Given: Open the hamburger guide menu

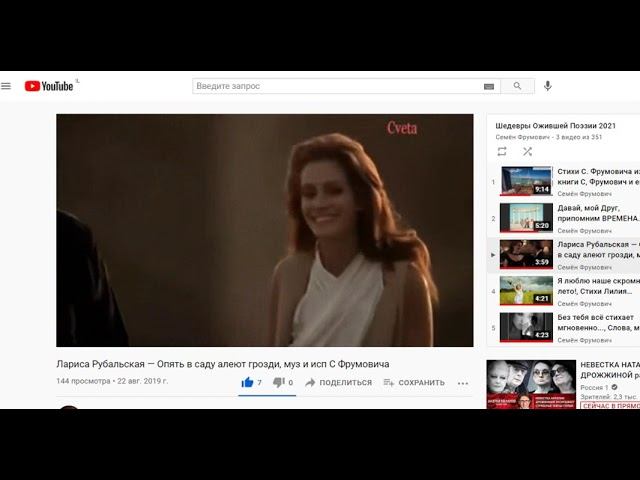Looking at the screenshot, I should 6,86.
